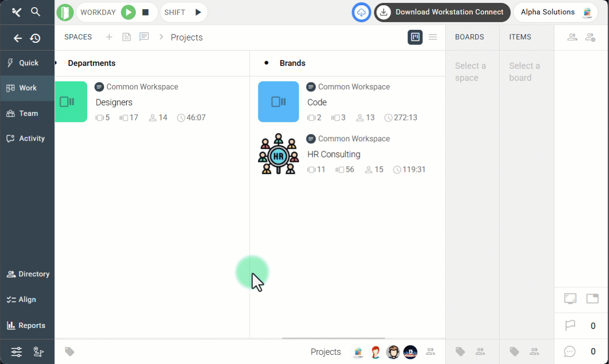
Task: Open the Team section in sidebar
Action: [27, 114]
